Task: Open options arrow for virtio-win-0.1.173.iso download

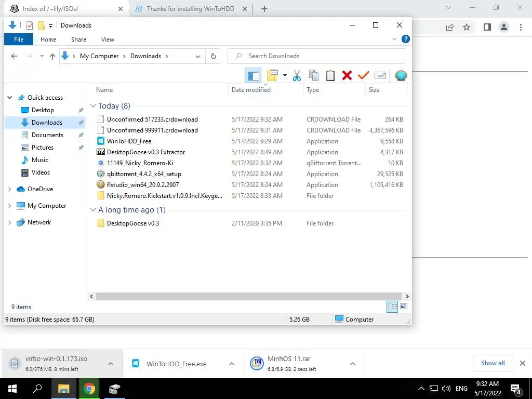Action: pos(111,364)
